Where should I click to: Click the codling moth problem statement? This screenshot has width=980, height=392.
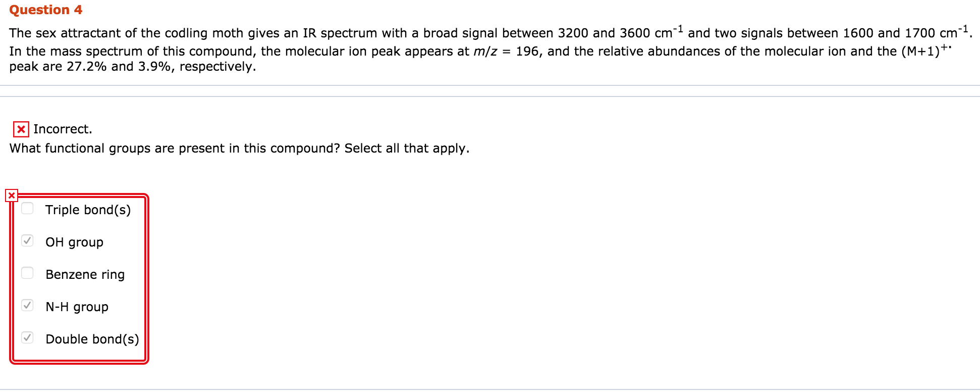490,49
